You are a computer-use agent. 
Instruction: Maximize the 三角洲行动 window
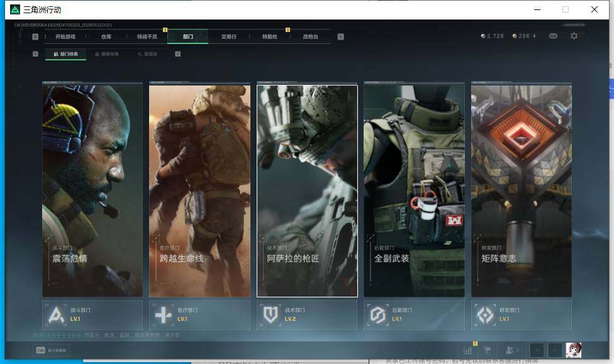566,9
